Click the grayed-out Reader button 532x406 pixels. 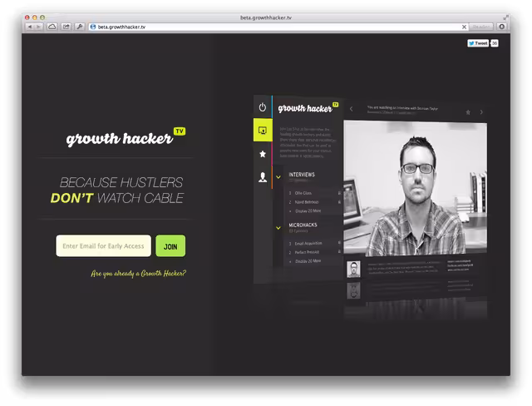480,27
